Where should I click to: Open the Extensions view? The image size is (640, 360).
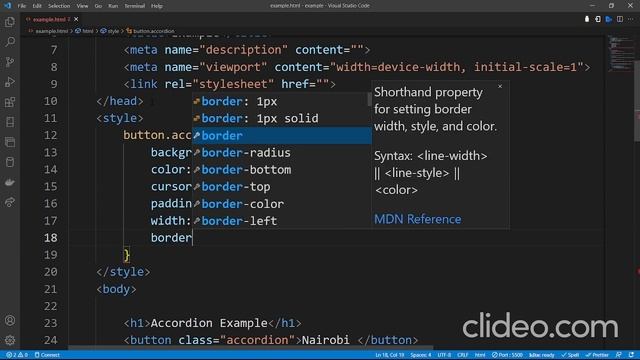coord(10,102)
